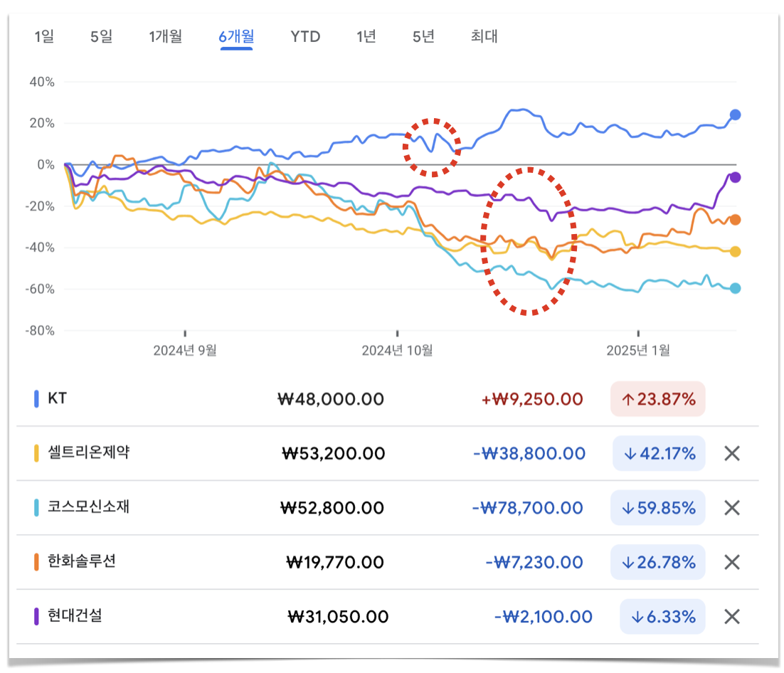Click the 2024년 9월 axis label

[185, 351]
